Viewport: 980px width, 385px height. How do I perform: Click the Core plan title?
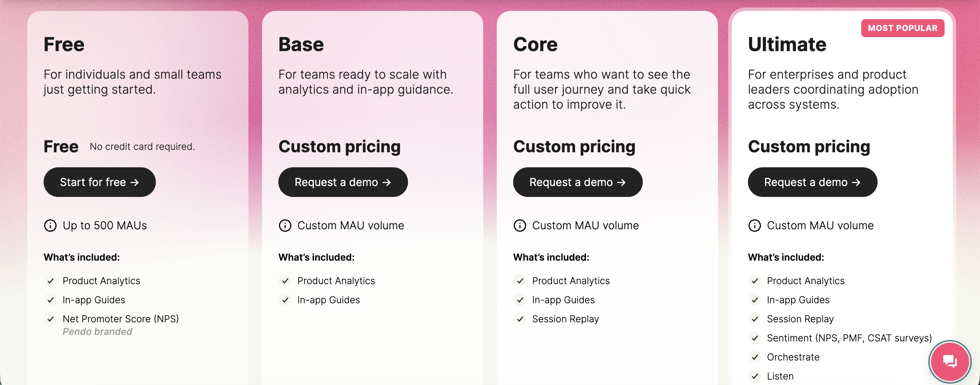tap(535, 44)
